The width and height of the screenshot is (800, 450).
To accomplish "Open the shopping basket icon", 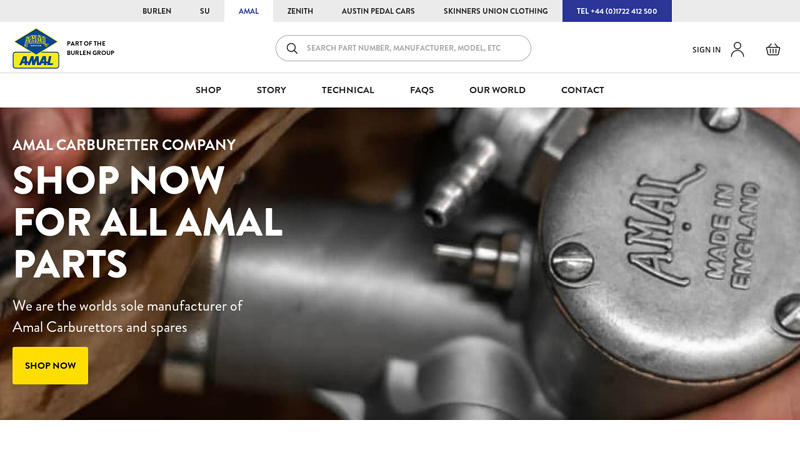I will [x=773, y=49].
